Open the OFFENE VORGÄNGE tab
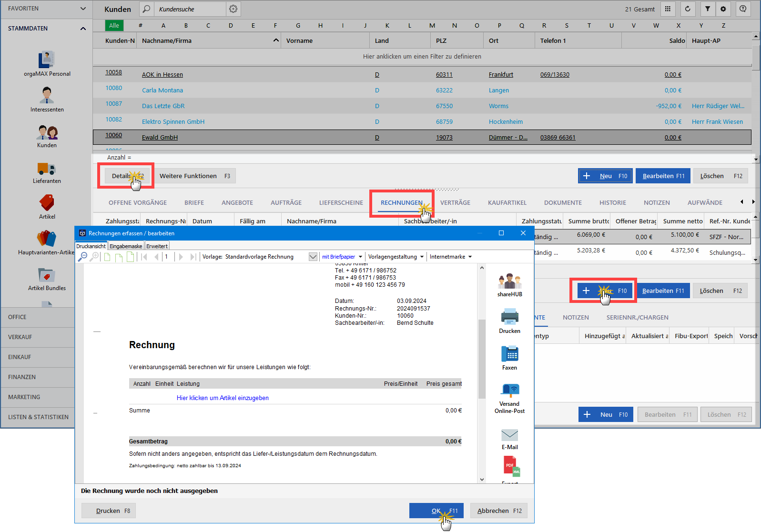 (138, 202)
